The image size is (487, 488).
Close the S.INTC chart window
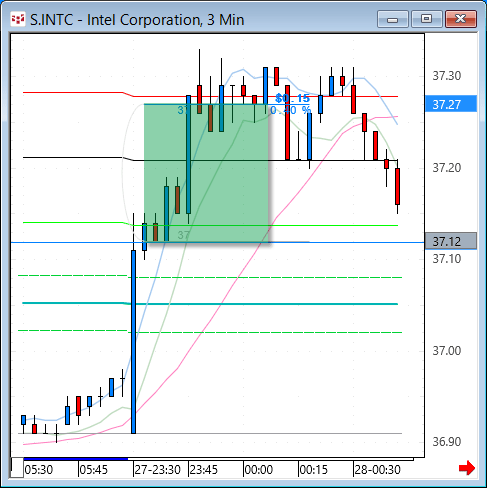point(461,19)
